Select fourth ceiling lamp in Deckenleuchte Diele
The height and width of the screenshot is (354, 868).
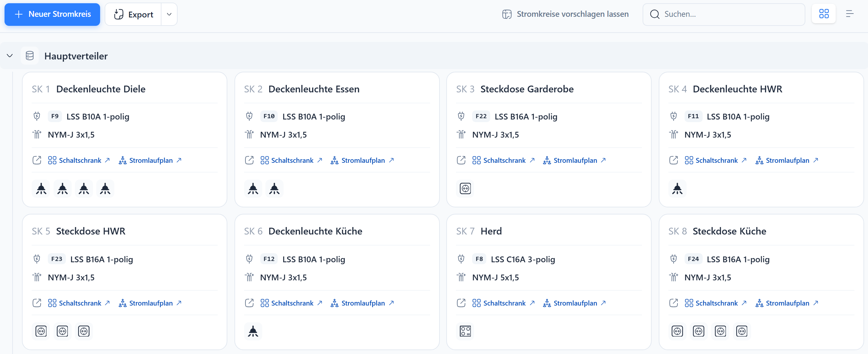click(105, 188)
